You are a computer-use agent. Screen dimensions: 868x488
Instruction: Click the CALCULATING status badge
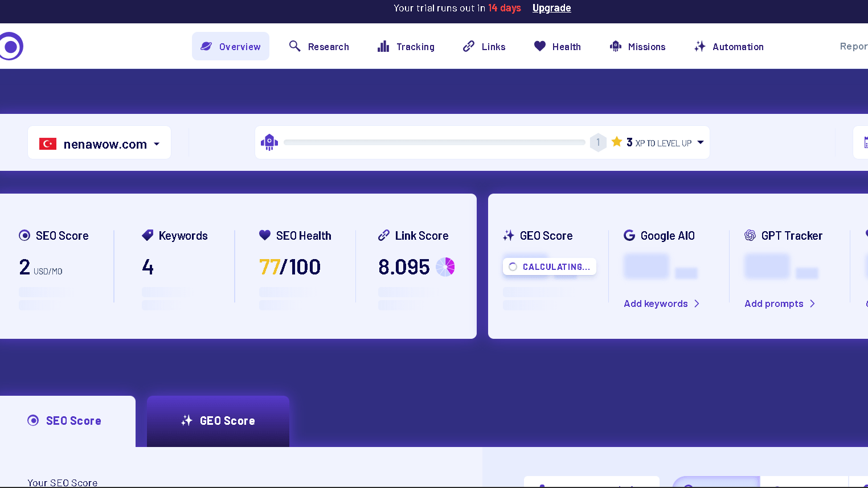[x=550, y=266]
